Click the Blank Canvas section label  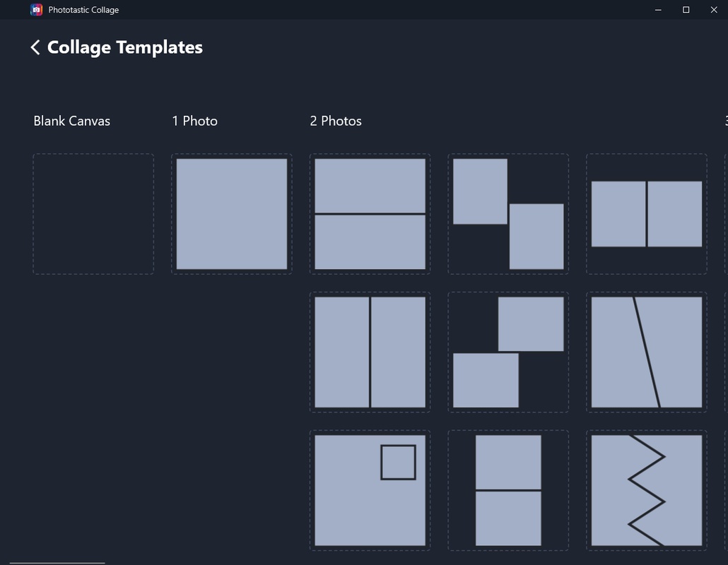coord(72,121)
